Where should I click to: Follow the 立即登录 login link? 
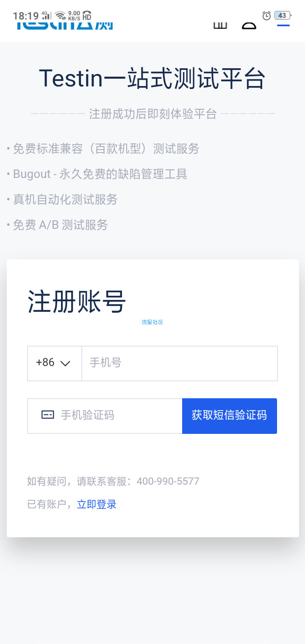click(97, 504)
